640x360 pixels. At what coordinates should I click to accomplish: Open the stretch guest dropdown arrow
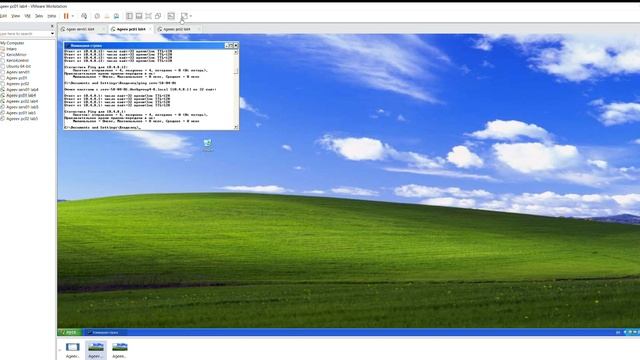tap(191, 16)
